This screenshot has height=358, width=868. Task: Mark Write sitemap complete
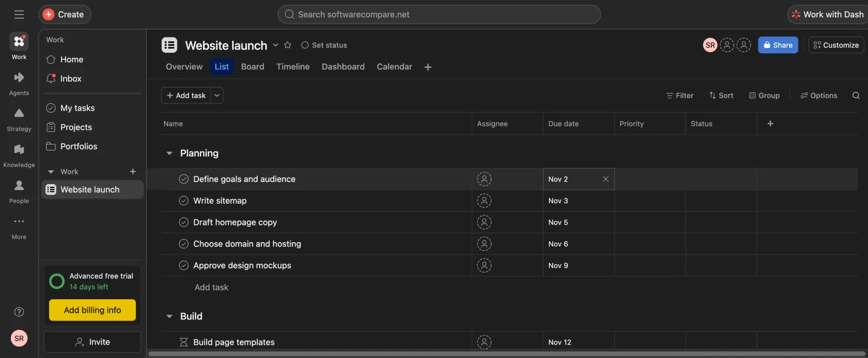[x=184, y=201]
